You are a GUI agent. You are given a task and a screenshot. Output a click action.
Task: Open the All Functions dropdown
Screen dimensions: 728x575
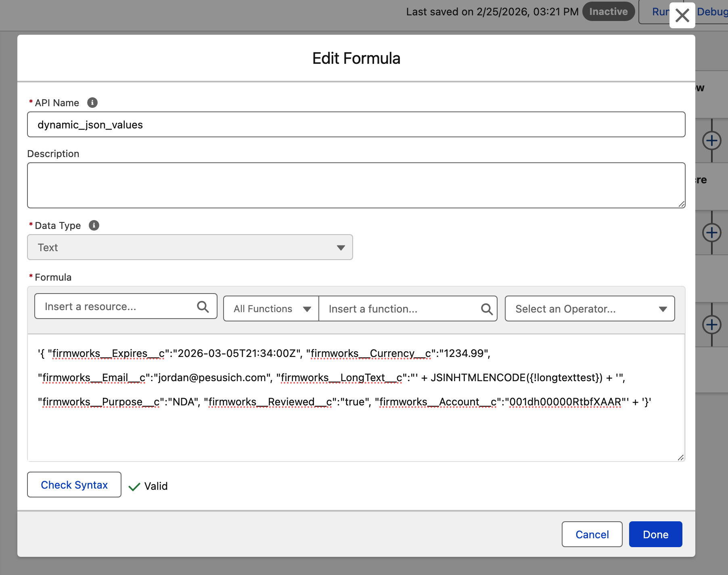tap(270, 308)
